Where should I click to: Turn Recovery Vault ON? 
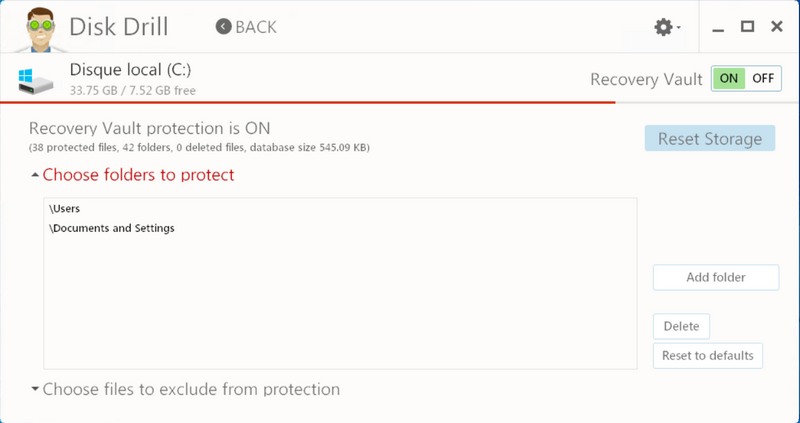click(729, 79)
